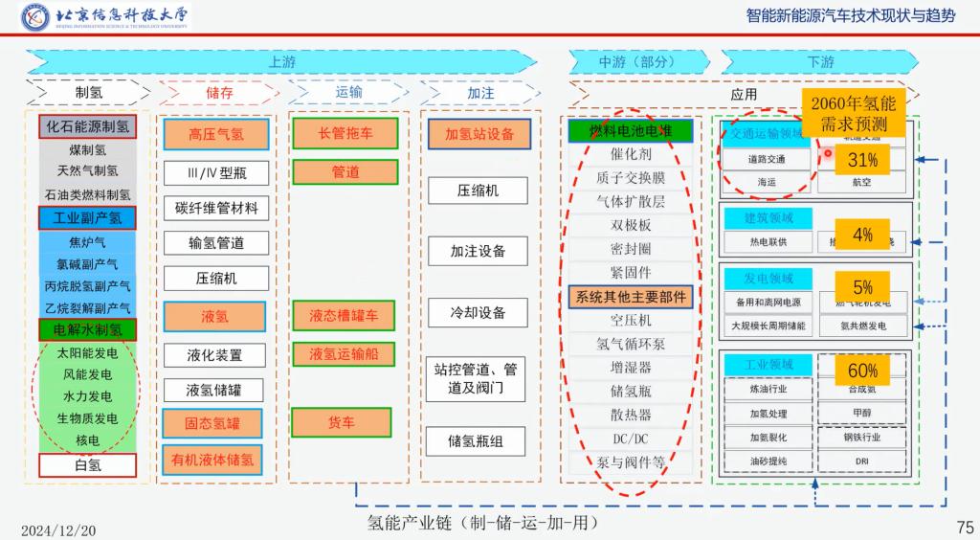The width and height of the screenshot is (980, 540).
Task: Click the 系统其他主要部件 orange box
Action: click(x=631, y=297)
